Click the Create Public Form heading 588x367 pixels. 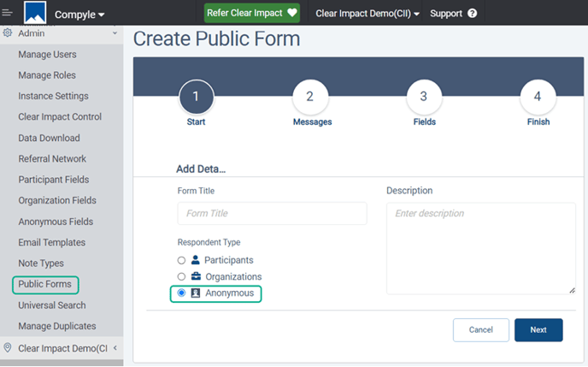coord(217,39)
